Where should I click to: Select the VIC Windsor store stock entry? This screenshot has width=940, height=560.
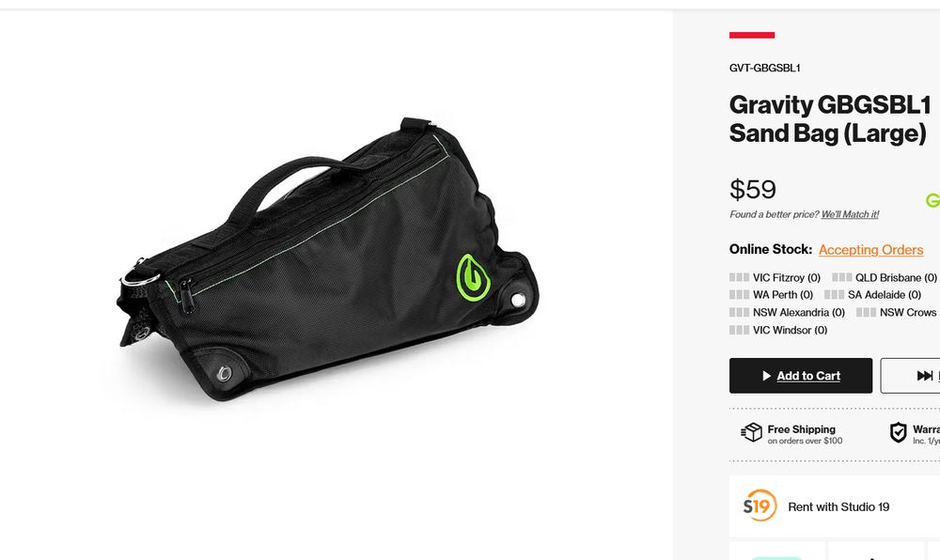click(778, 330)
